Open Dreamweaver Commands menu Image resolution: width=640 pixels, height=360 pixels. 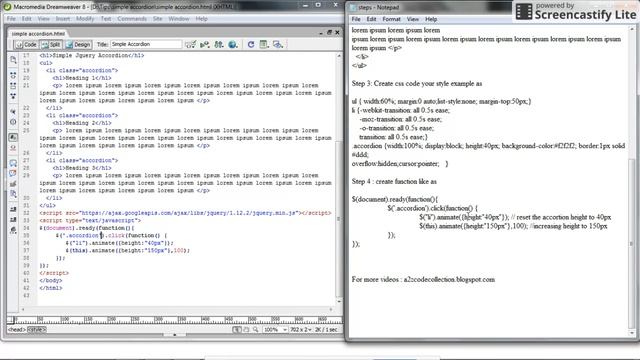tap(132, 19)
